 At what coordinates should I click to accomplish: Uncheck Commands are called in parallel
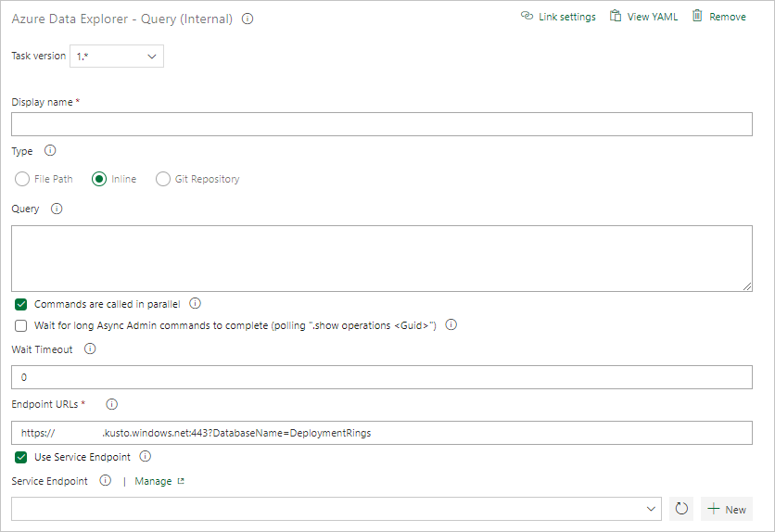click(21, 304)
